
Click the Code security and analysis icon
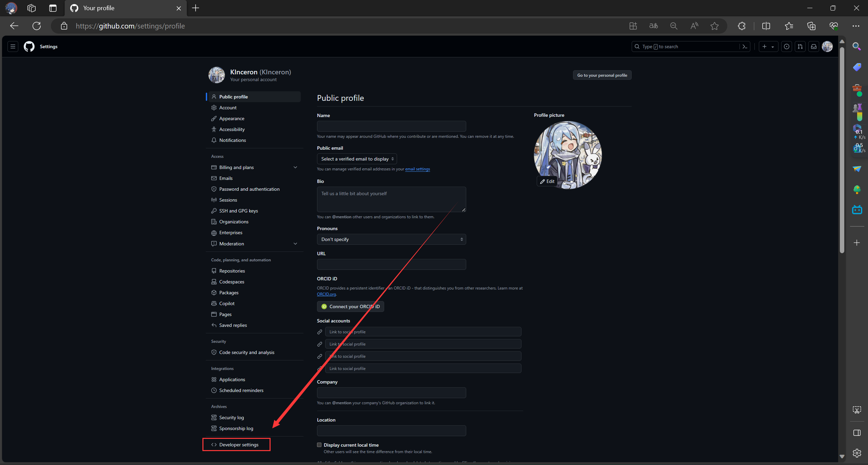(214, 352)
